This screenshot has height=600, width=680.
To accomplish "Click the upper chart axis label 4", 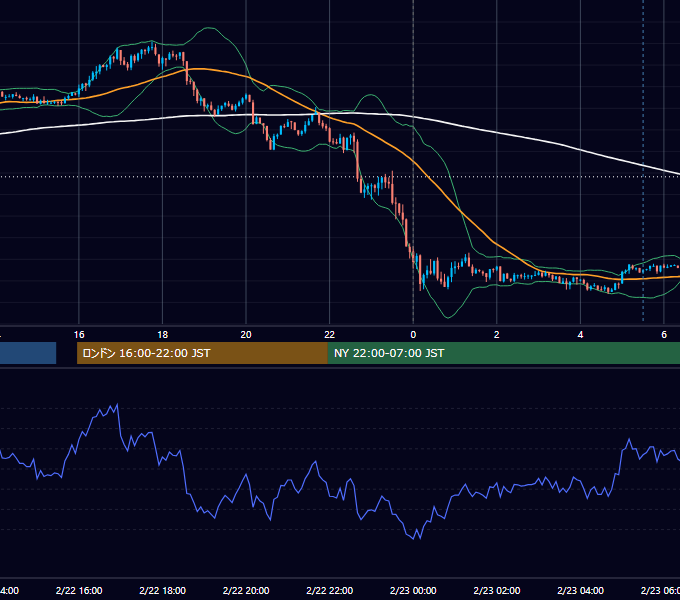I will [x=580, y=335].
